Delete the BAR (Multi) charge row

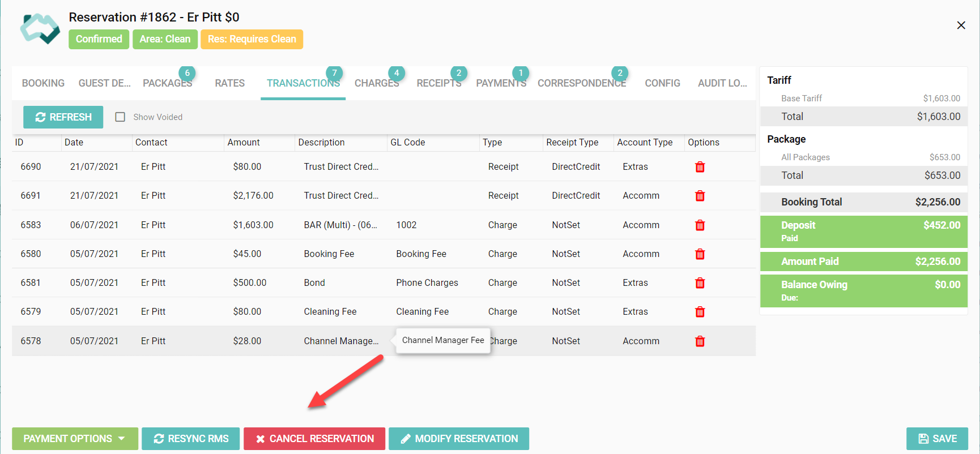[700, 225]
